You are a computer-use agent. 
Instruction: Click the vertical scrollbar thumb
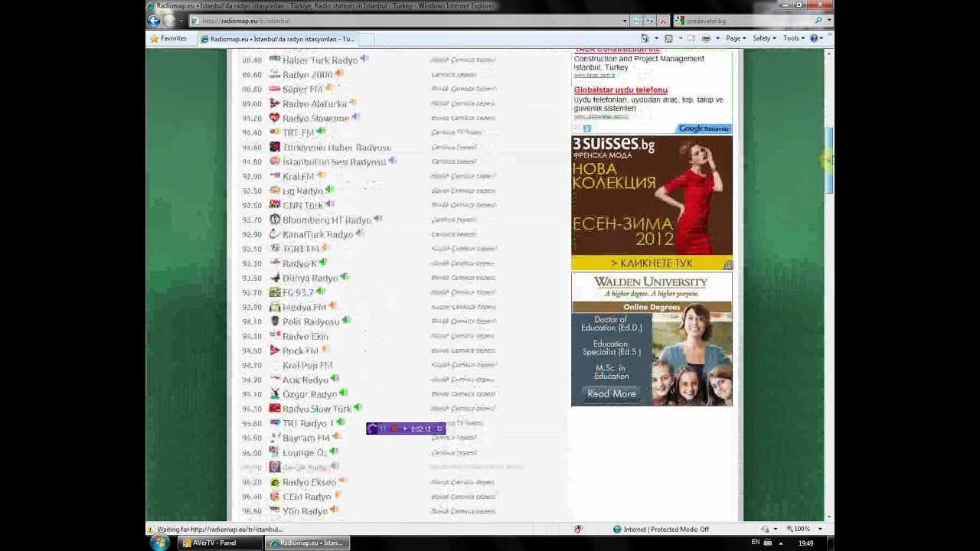[829, 161]
